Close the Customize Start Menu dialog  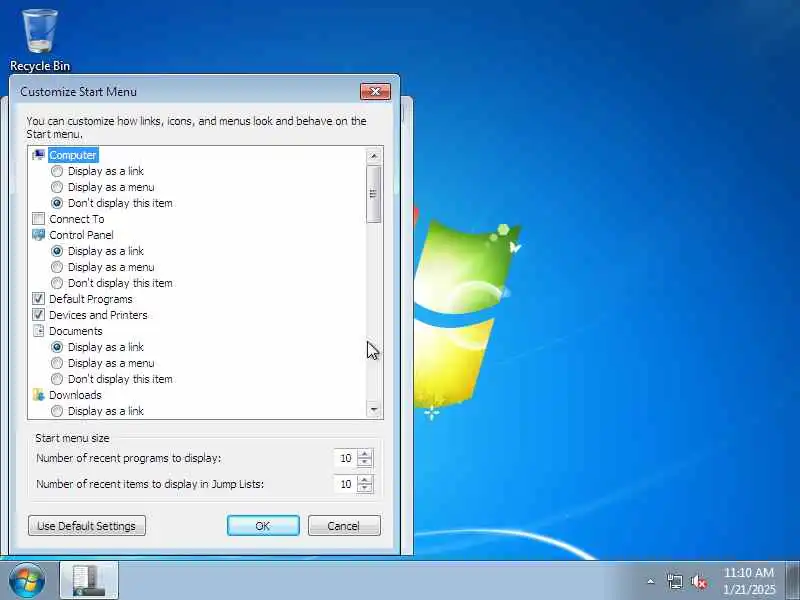click(376, 91)
